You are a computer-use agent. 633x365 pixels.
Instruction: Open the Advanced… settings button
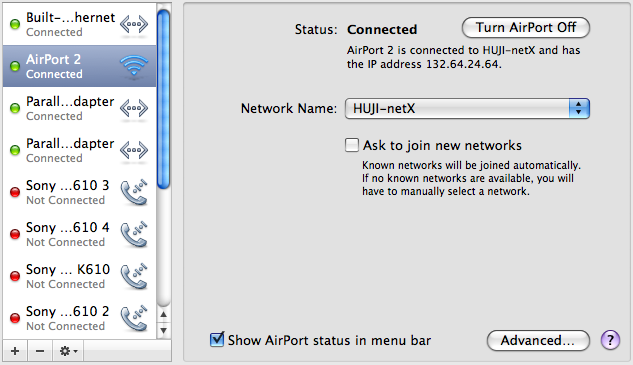click(x=538, y=340)
